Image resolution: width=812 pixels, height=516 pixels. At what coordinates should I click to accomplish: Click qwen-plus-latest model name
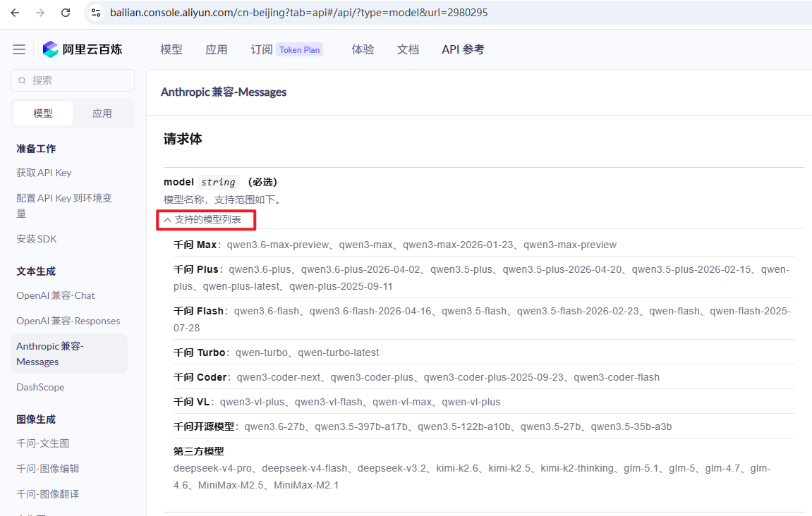pyautogui.click(x=241, y=286)
